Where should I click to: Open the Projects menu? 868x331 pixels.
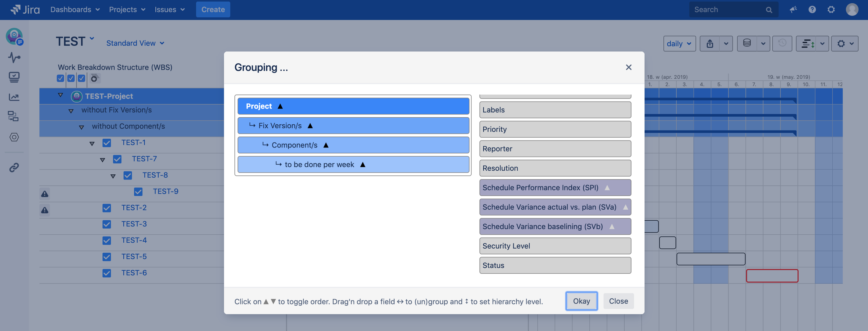(127, 10)
